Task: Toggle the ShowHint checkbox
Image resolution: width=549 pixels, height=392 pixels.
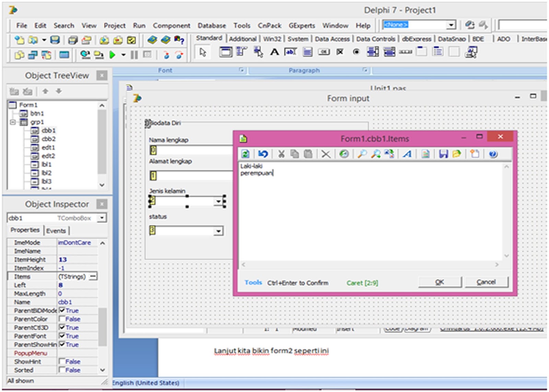Action: pyautogui.click(x=62, y=361)
